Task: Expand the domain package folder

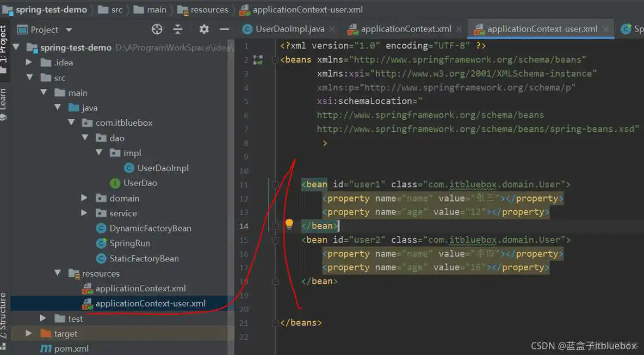Action: (x=84, y=198)
